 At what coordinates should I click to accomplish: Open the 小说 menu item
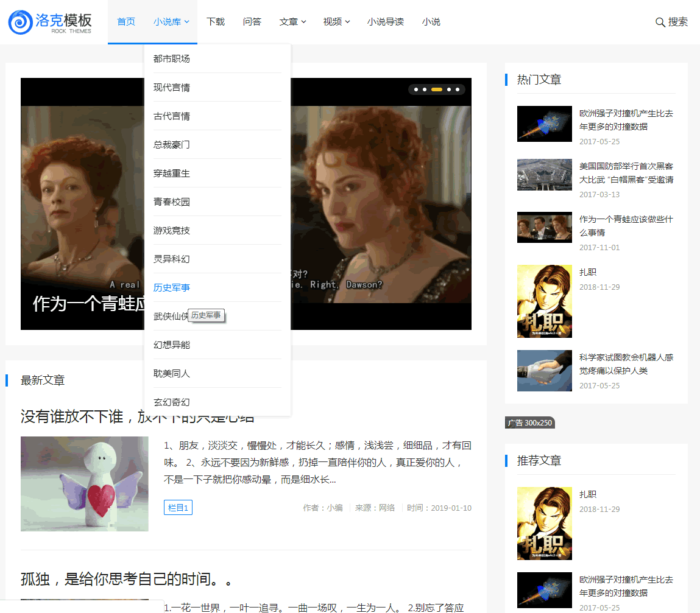point(431,22)
